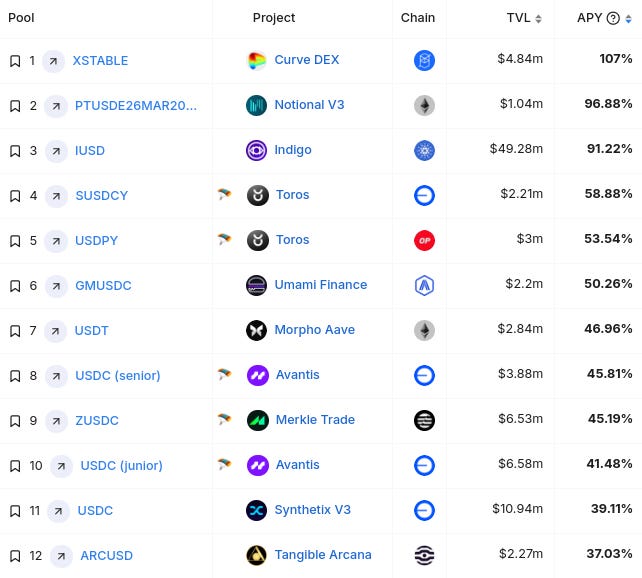
Task: Click the Notional V3 logo icon
Action: pyautogui.click(x=257, y=106)
